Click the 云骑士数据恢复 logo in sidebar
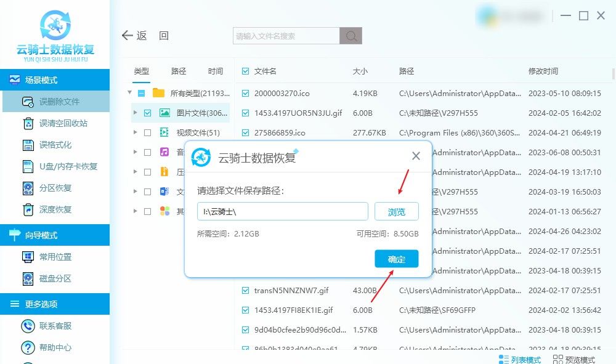 55,36
